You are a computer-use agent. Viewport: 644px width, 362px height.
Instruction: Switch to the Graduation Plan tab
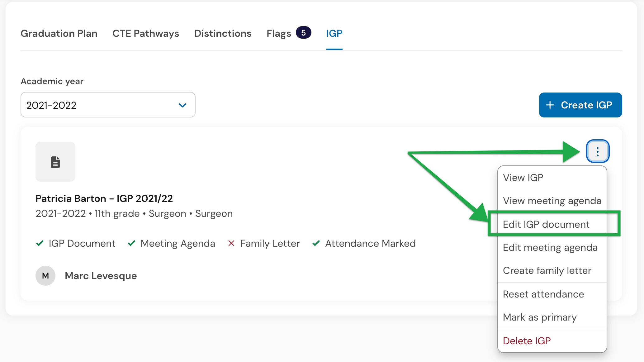(59, 33)
